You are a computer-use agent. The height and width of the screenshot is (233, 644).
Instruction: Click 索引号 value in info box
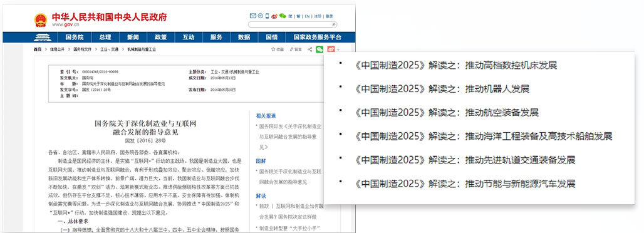pos(100,71)
